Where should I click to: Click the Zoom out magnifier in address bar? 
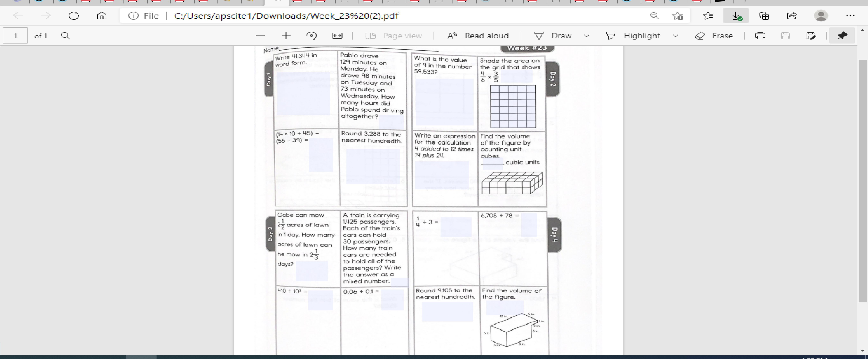coord(654,16)
